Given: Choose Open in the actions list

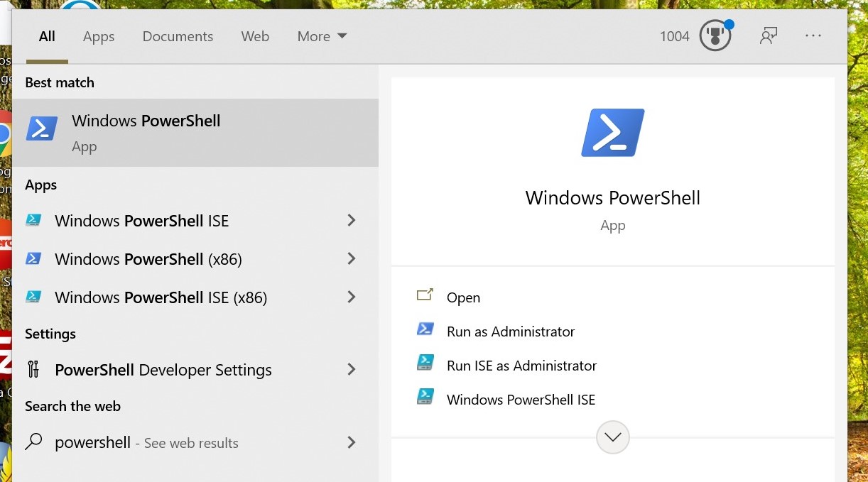Looking at the screenshot, I should [x=463, y=297].
